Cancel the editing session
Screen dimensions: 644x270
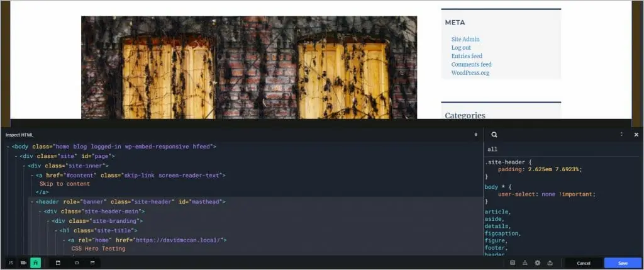(583, 263)
